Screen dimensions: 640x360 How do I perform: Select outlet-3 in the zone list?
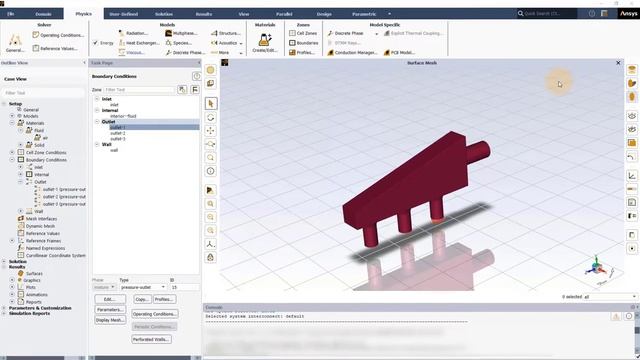[118, 139]
